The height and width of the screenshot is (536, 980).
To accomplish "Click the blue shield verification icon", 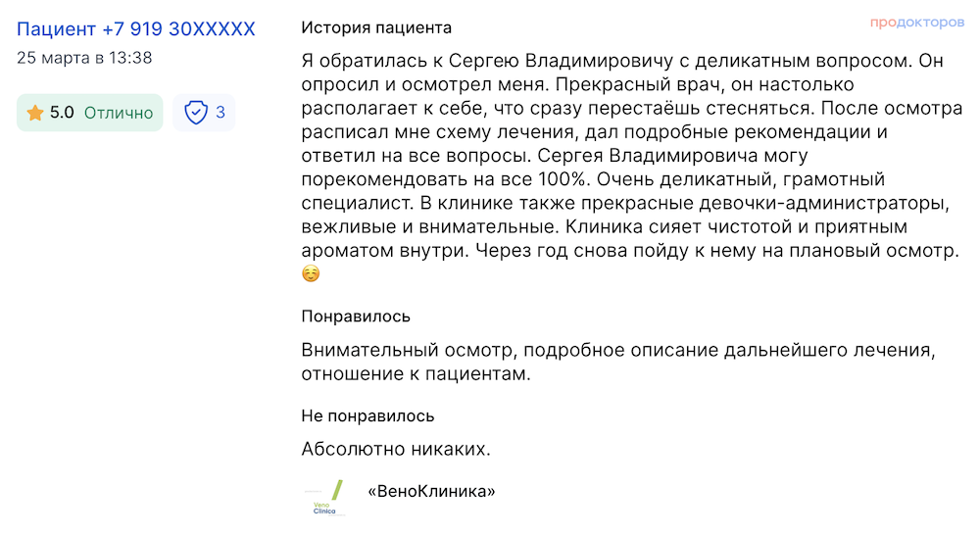I will click(196, 113).
